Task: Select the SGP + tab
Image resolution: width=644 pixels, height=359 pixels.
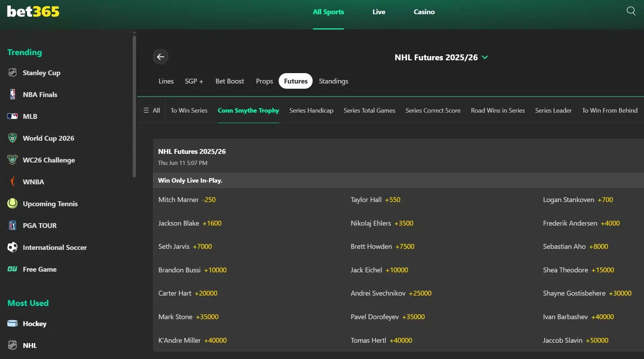Action: click(194, 81)
